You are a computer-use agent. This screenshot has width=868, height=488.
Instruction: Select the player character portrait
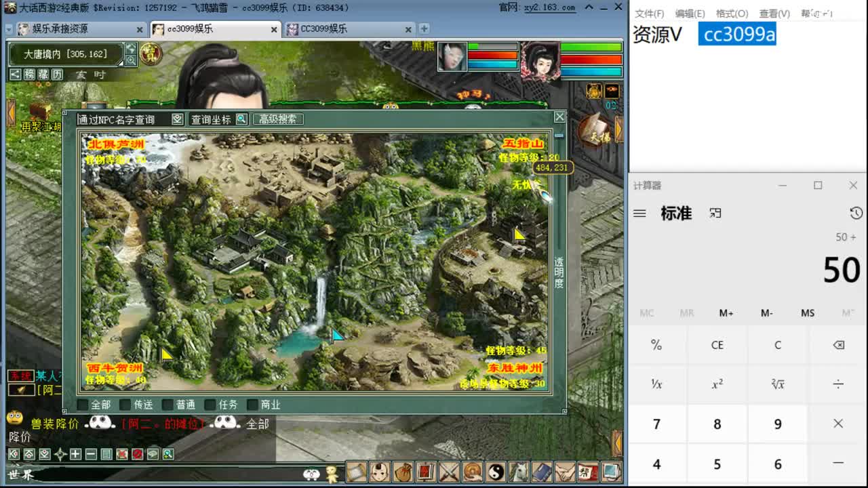pyautogui.click(x=540, y=60)
